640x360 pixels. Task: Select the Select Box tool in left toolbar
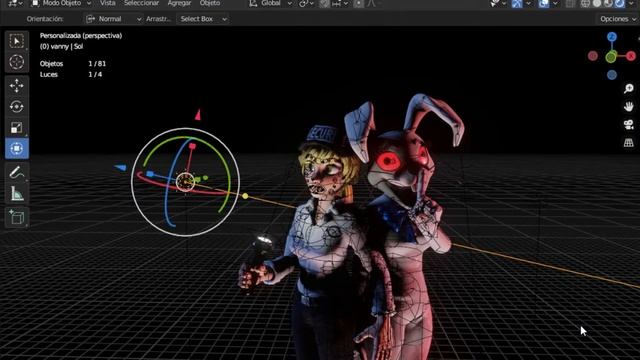(x=17, y=41)
